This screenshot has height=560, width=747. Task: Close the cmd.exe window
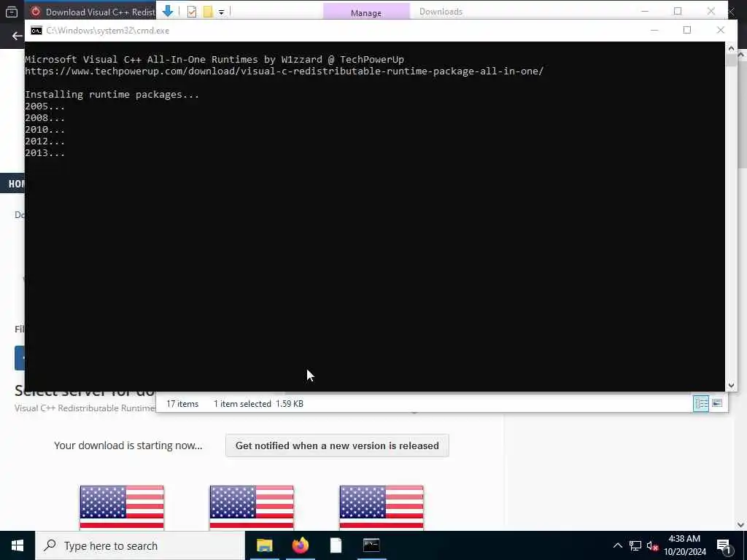coord(720,30)
